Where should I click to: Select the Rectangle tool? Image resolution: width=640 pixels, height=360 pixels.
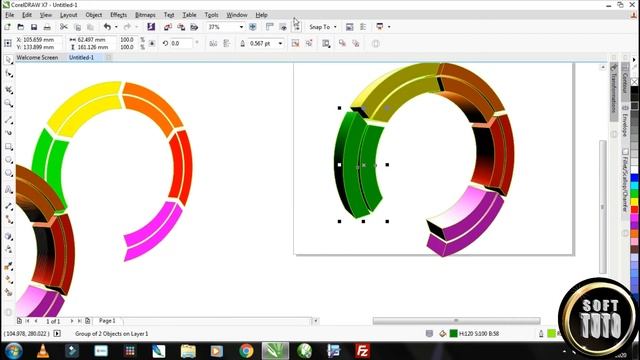(9, 147)
